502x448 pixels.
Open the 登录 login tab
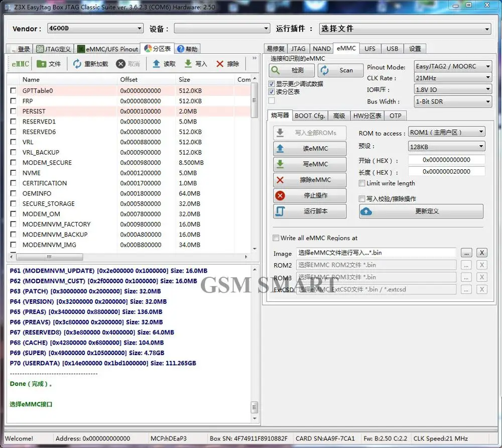(21, 49)
